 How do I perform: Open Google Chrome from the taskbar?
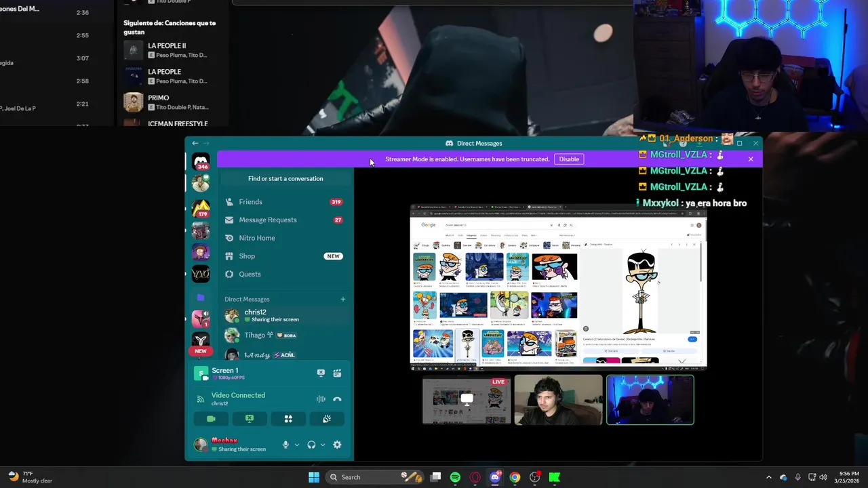pos(515,477)
